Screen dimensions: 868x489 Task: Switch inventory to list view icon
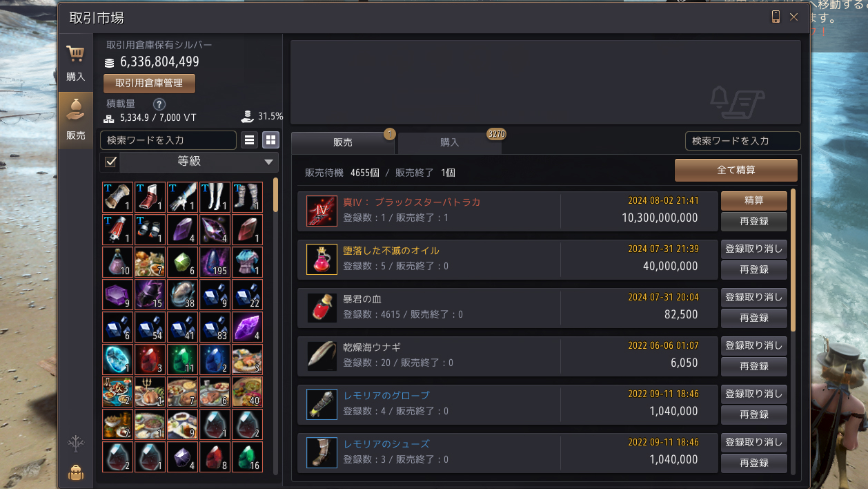(x=250, y=140)
